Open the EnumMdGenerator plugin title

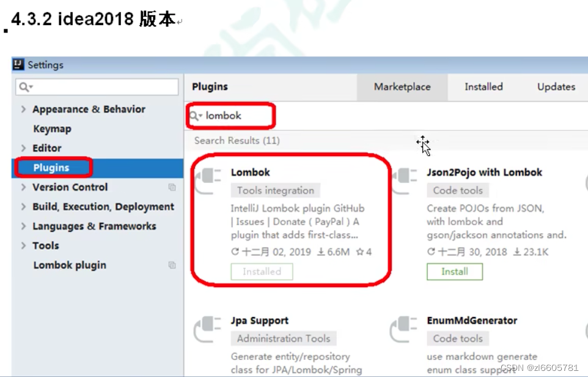(472, 320)
